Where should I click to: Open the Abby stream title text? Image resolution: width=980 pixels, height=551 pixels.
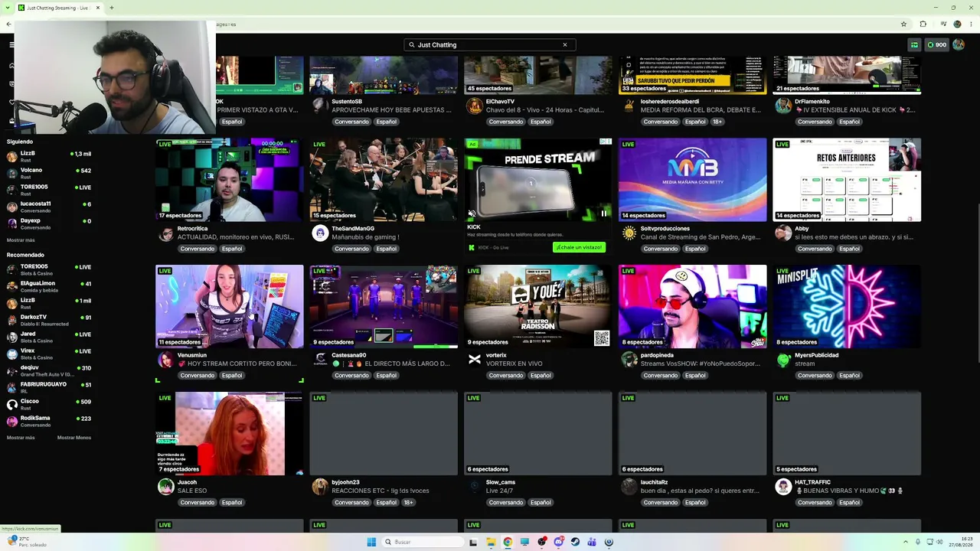click(x=854, y=237)
